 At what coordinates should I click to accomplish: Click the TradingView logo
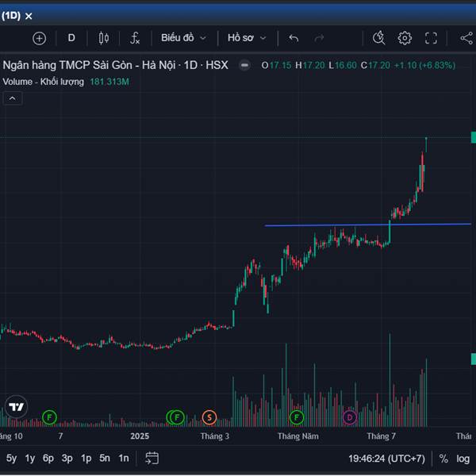pyautogui.click(x=17, y=407)
